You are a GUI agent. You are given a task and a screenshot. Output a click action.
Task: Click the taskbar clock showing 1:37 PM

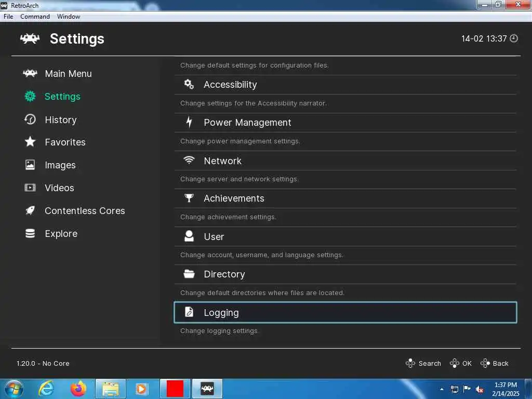click(506, 389)
